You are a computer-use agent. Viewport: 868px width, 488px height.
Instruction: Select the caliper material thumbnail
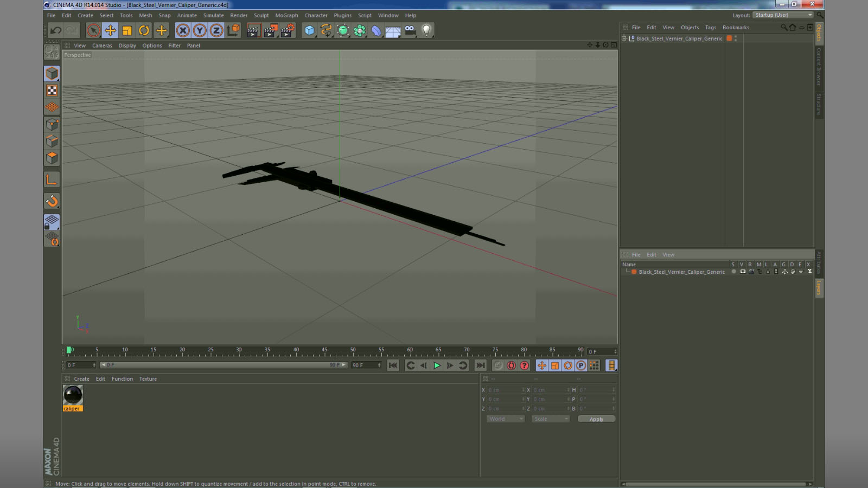73,395
